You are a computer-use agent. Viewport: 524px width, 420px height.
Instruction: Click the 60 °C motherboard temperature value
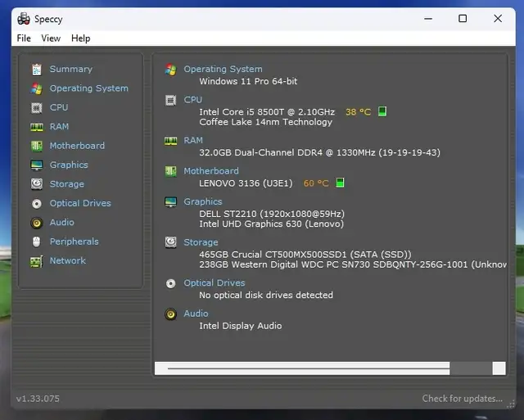click(x=316, y=183)
